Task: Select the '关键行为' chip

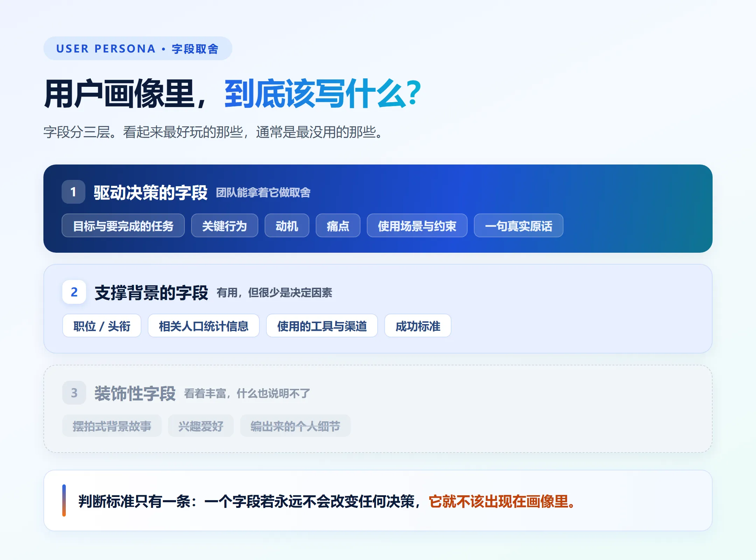Action: pos(225,226)
